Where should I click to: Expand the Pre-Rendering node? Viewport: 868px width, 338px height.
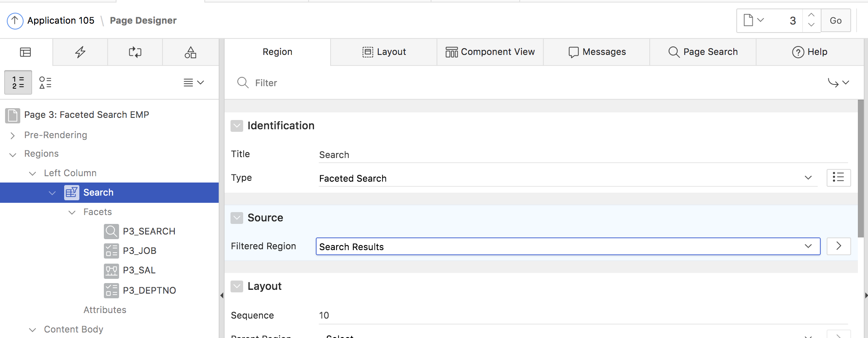[13, 135]
